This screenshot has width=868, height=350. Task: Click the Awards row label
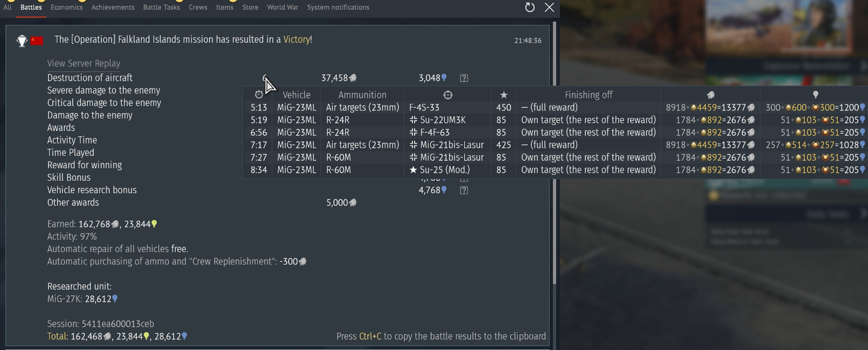tap(61, 128)
